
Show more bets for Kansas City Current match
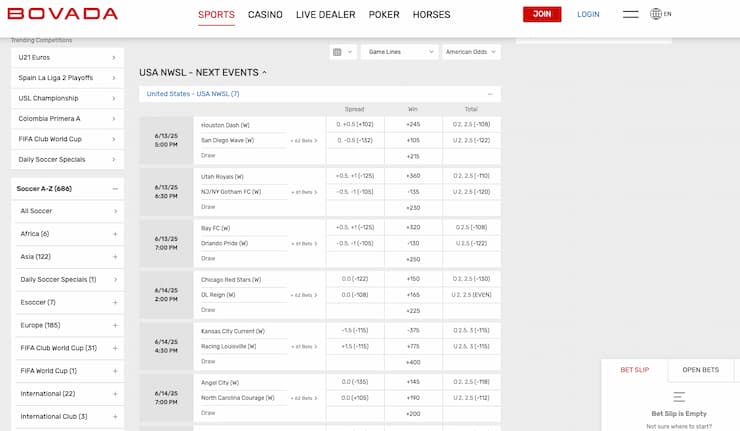(x=304, y=346)
